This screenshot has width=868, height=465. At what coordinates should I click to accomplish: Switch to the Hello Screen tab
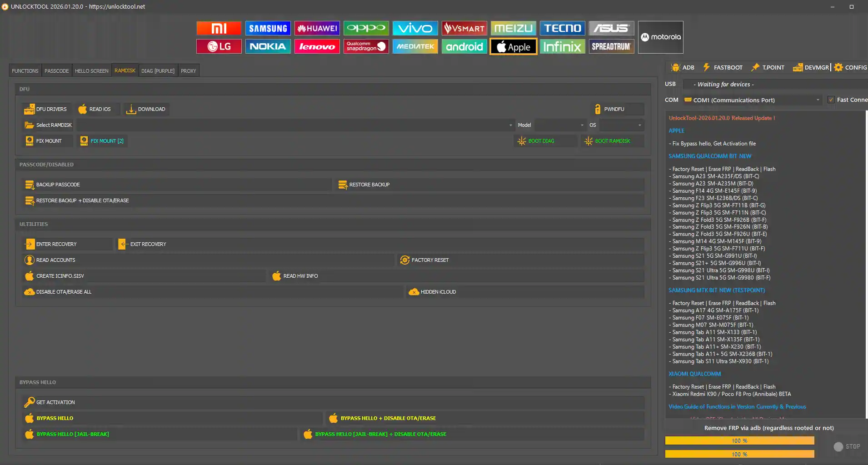[x=91, y=71]
